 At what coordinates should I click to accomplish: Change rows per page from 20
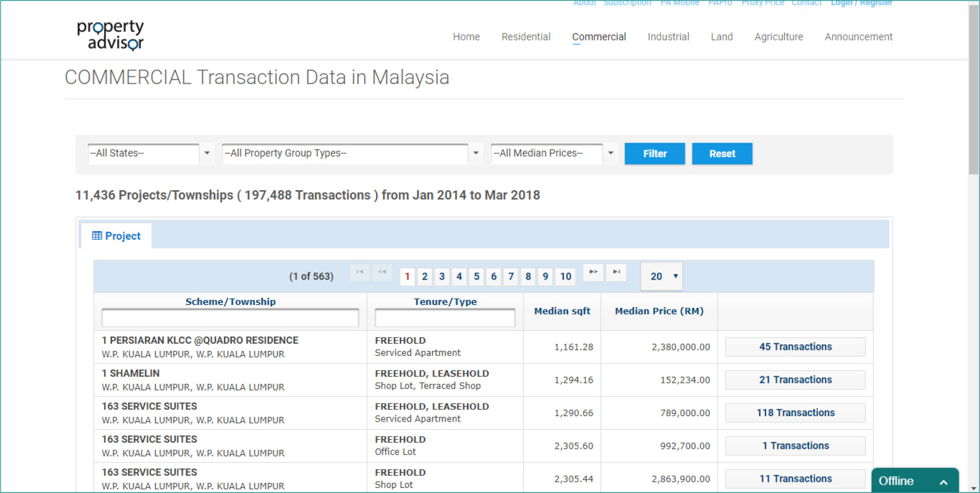point(662,276)
